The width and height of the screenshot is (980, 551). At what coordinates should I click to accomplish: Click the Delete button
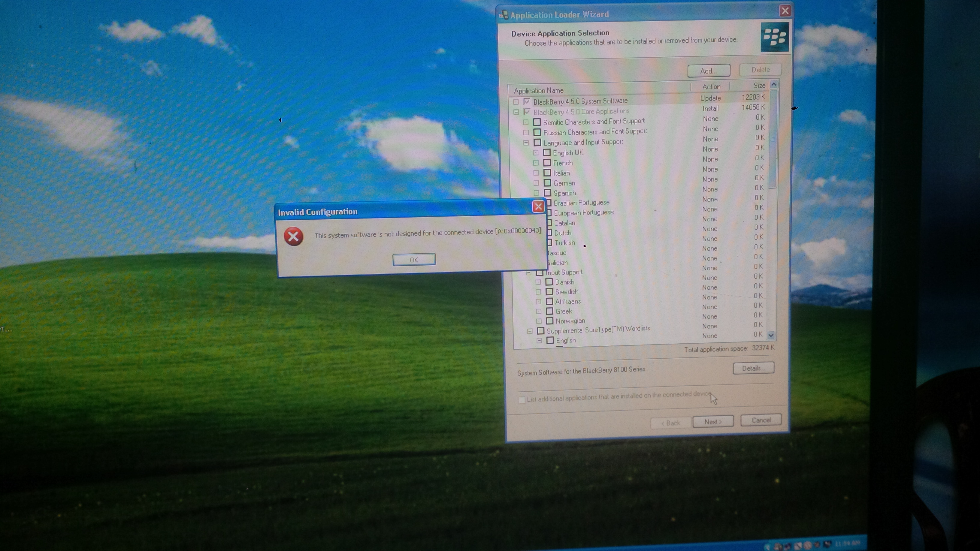pyautogui.click(x=761, y=70)
